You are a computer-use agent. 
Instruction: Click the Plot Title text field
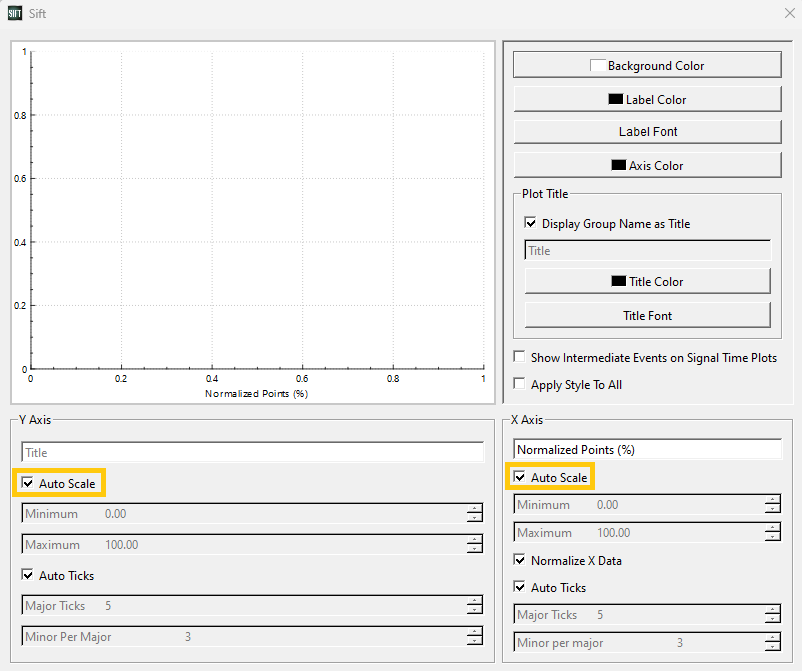click(648, 251)
